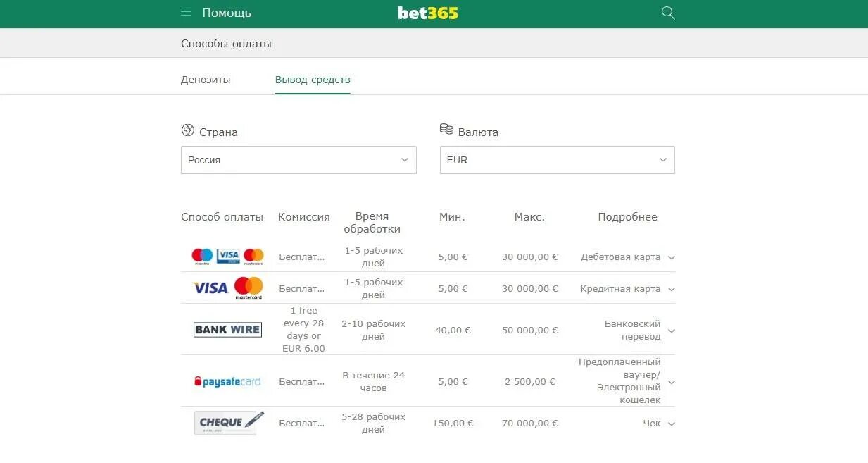This screenshot has height=463, width=868.
Task: Click the Банковский перевод details label
Action: click(x=632, y=331)
